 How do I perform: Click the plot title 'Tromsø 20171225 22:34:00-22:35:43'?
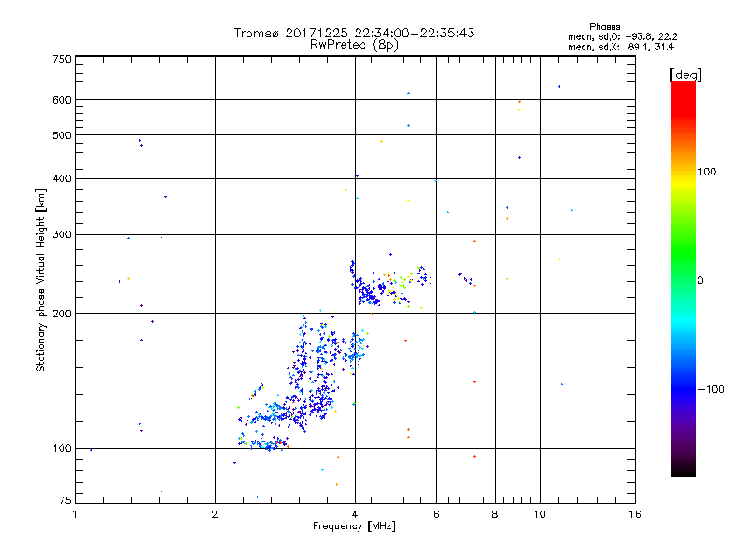[x=354, y=33]
